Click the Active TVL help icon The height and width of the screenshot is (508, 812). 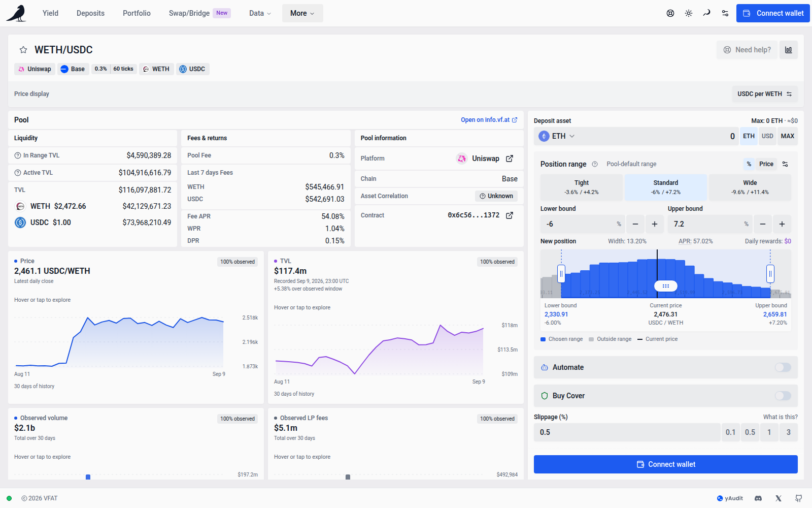click(x=18, y=173)
